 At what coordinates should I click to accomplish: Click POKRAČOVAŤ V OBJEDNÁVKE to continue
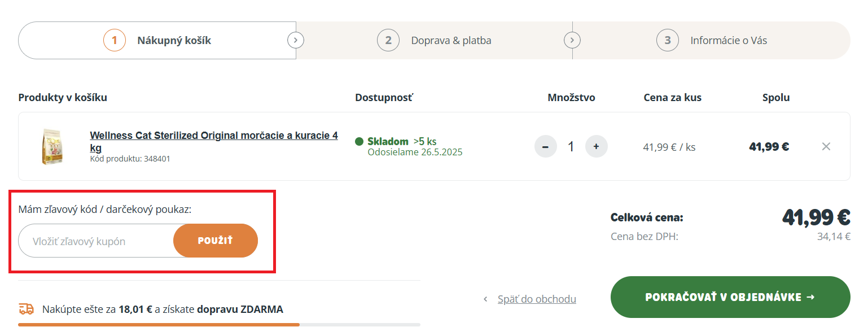(730, 297)
